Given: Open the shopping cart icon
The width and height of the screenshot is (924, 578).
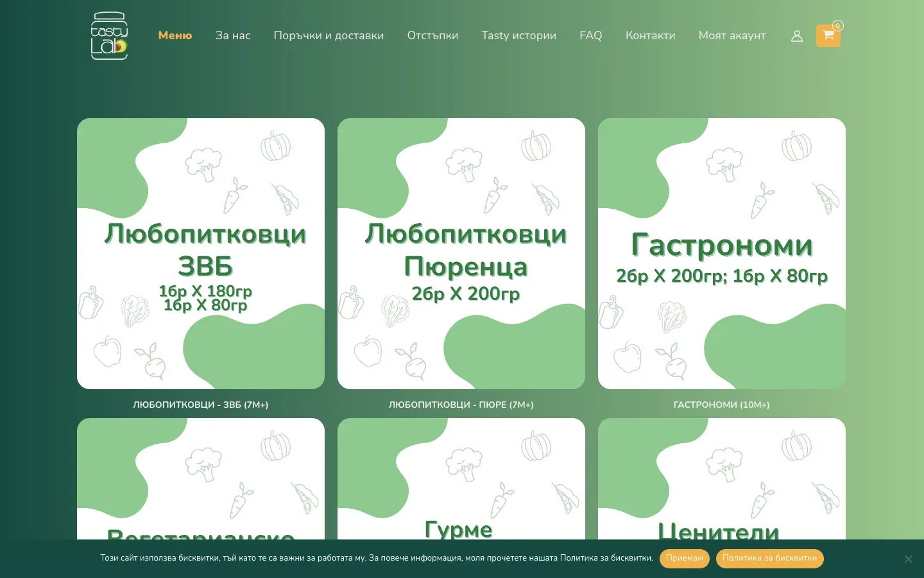Looking at the screenshot, I should tap(828, 36).
